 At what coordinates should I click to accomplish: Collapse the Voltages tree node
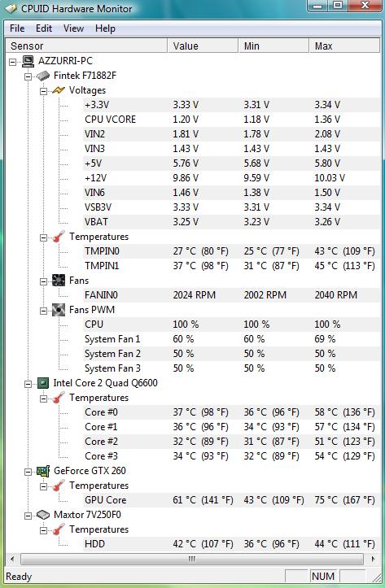[x=43, y=91]
